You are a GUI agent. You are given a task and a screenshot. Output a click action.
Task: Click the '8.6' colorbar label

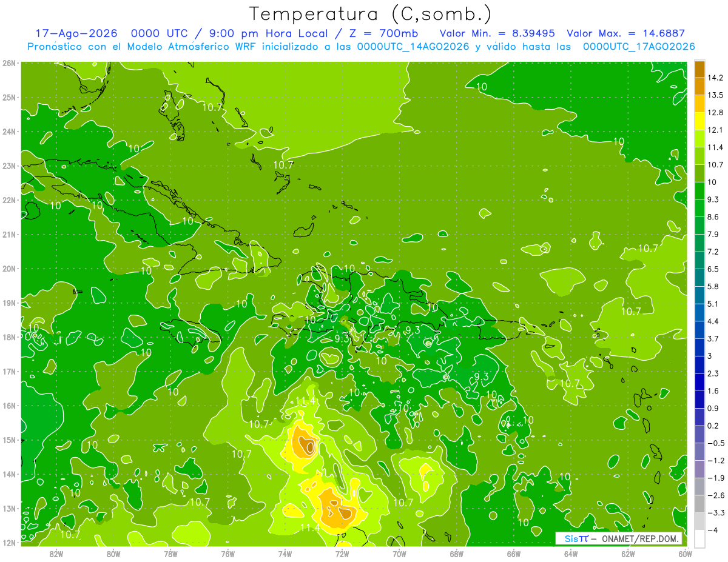[x=713, y=217]
